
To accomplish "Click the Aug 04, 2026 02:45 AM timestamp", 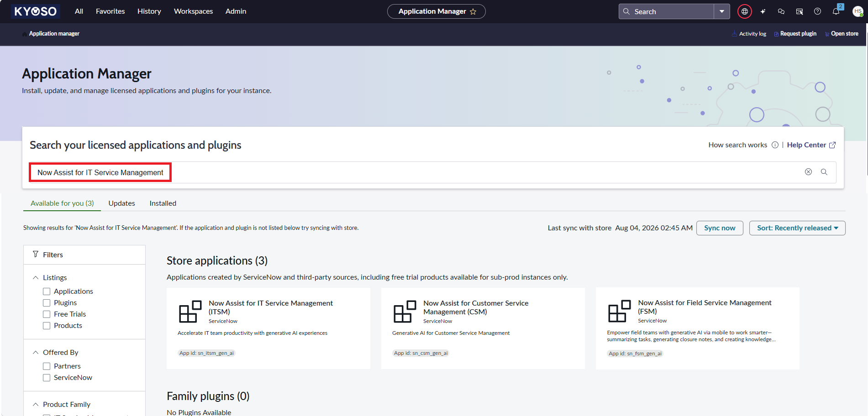I will (654, 228).
